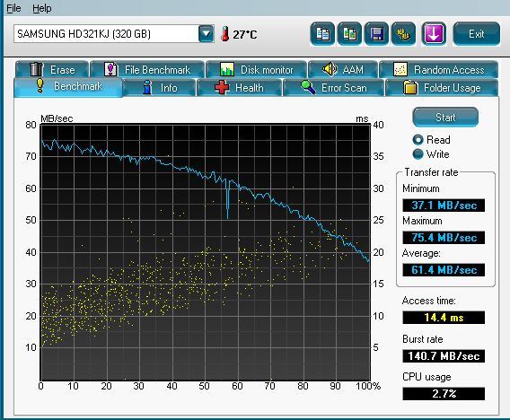The width and height of the screenshot is (510, 420).
Task: Open the SAMSUNG HD321KJ drive combo box
Action: pos(114,34)
